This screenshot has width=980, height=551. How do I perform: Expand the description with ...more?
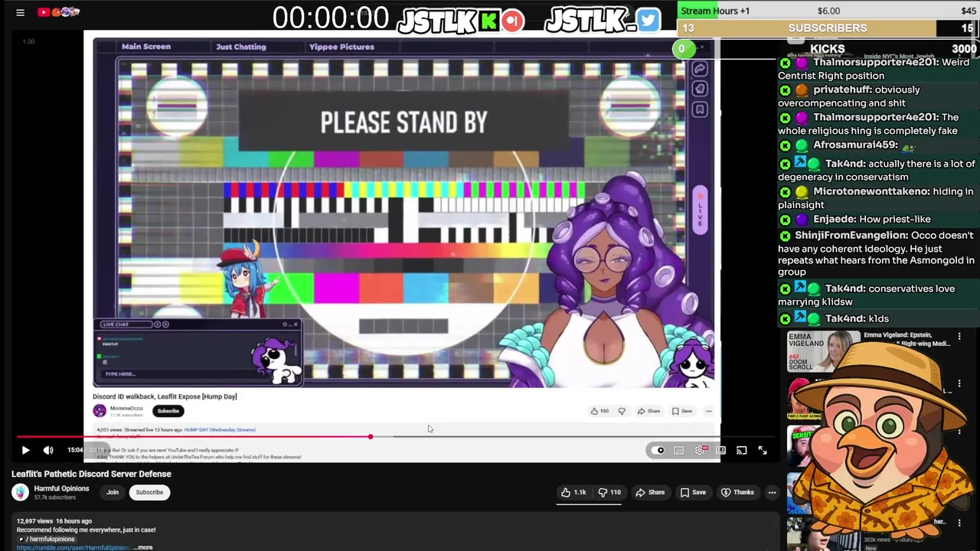143,547
